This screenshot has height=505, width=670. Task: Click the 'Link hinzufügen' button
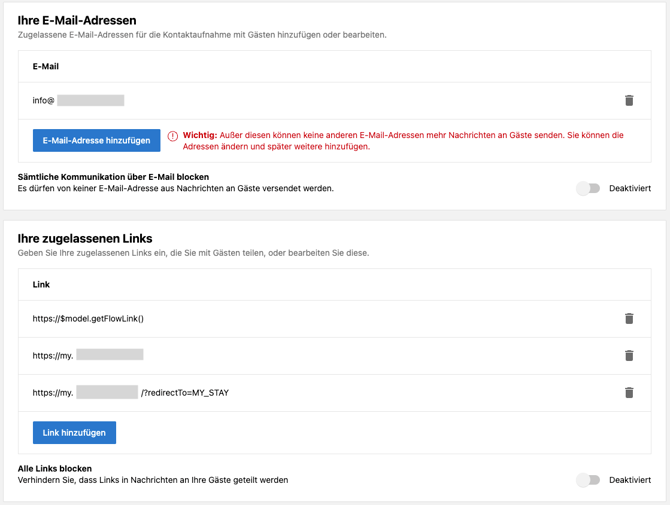tap(74, 433)
